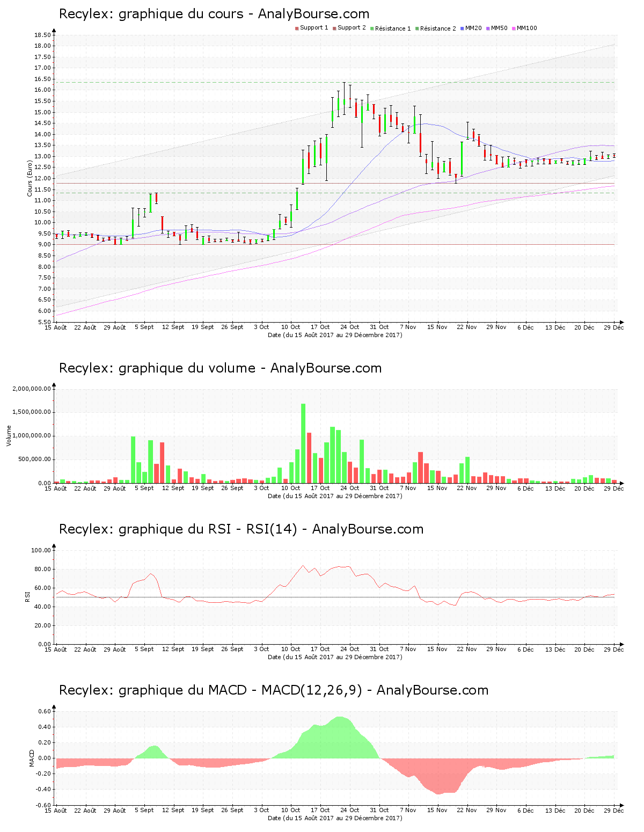Click '15 Nov' on the MACD chart date axis

coord(437,810)
